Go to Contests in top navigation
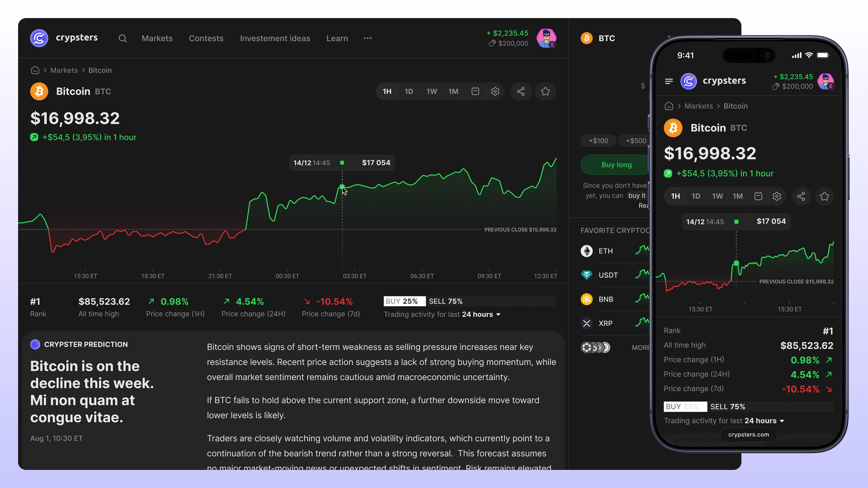The width and height of the screenshot is (868, 488). point(206,38)
